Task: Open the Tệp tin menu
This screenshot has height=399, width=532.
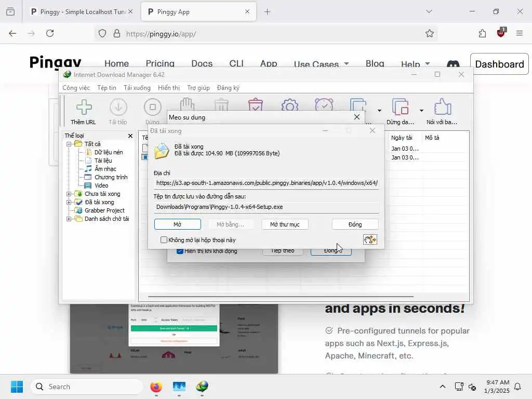Action: (107, 88)
